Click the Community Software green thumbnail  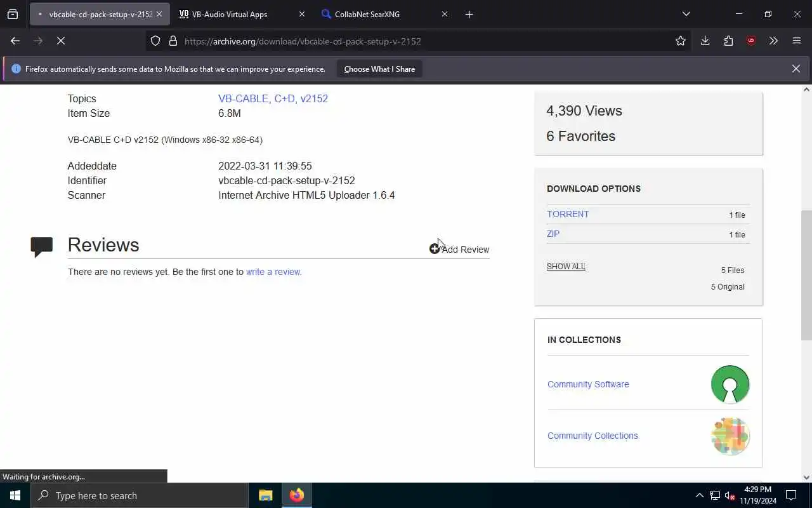(730, 384)
